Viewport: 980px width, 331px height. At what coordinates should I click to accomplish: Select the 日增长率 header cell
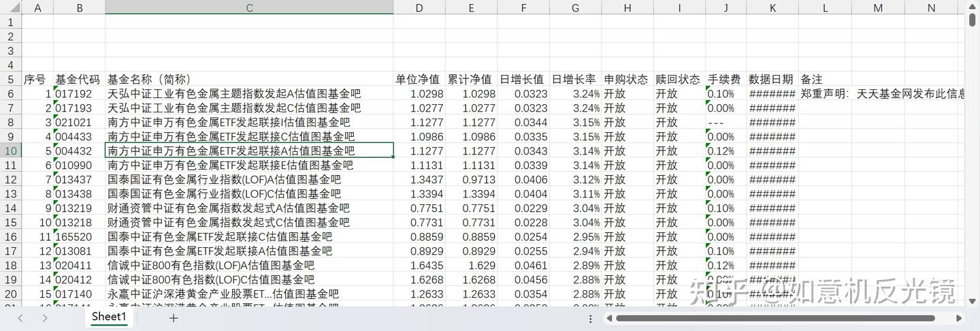[576, 79]
